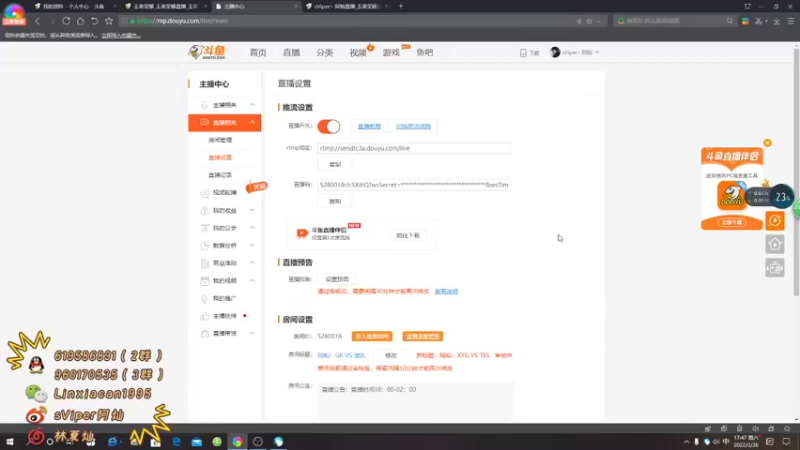The image size is (800, 450).
Task: Open 鱼吧 in site navigation
Action: pyautogui.click(x=424, y=53)
